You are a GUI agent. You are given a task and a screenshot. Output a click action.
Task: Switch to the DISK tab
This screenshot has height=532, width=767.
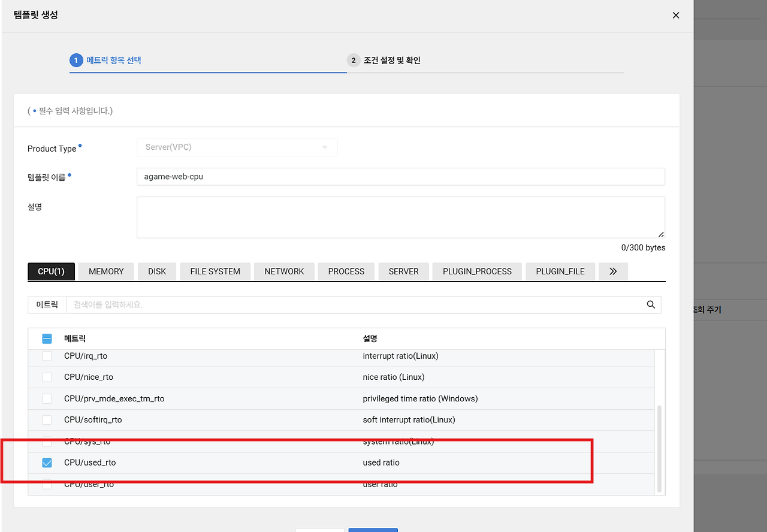point(157,271)
